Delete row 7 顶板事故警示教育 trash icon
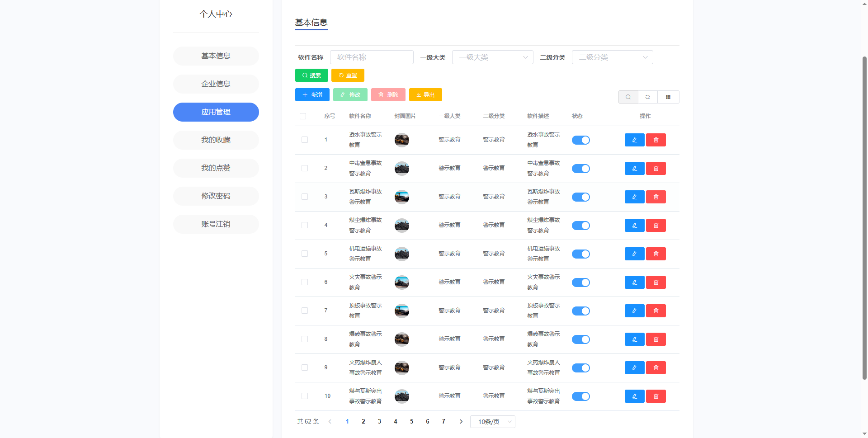Image resolution: width=868 pixels, height=438 pixels. tap(656, 311)
